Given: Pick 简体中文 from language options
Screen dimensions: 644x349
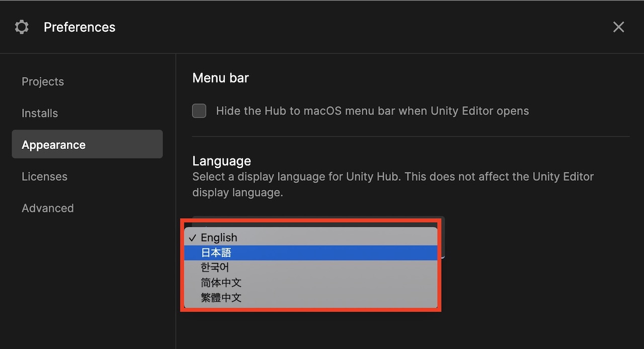Looking at the screenshot, I should (221, 283).
